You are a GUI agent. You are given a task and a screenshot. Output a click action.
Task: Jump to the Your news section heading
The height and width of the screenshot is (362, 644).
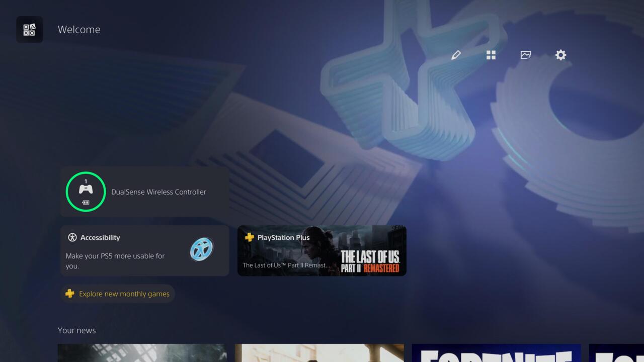pos(76,330)
